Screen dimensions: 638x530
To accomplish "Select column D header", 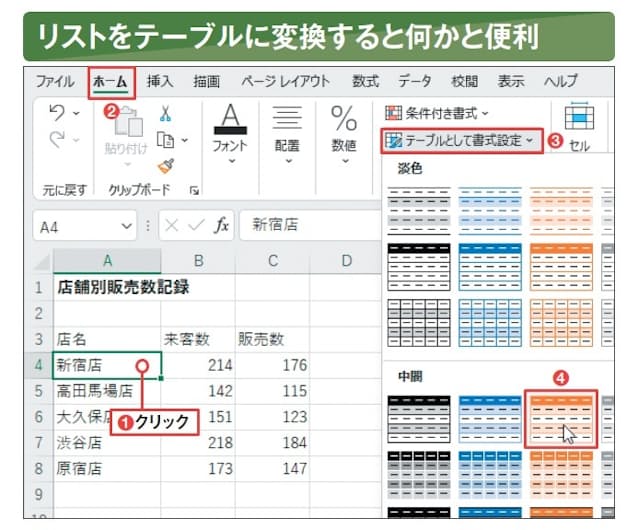I will pos(346,261).
